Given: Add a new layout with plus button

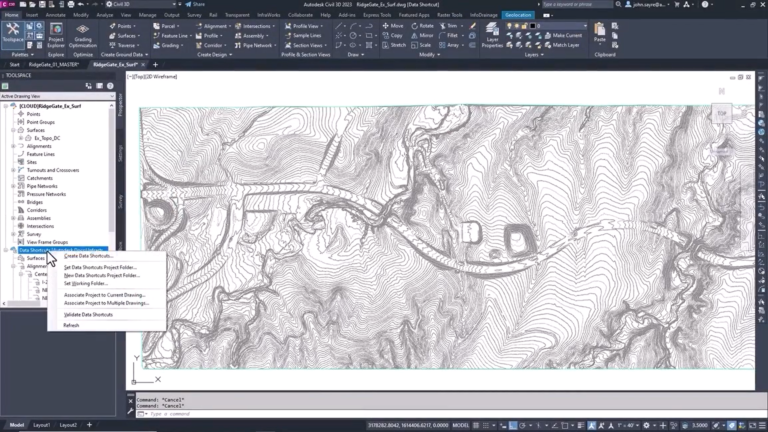Looking at the screenshot, I should click(89, 425).
